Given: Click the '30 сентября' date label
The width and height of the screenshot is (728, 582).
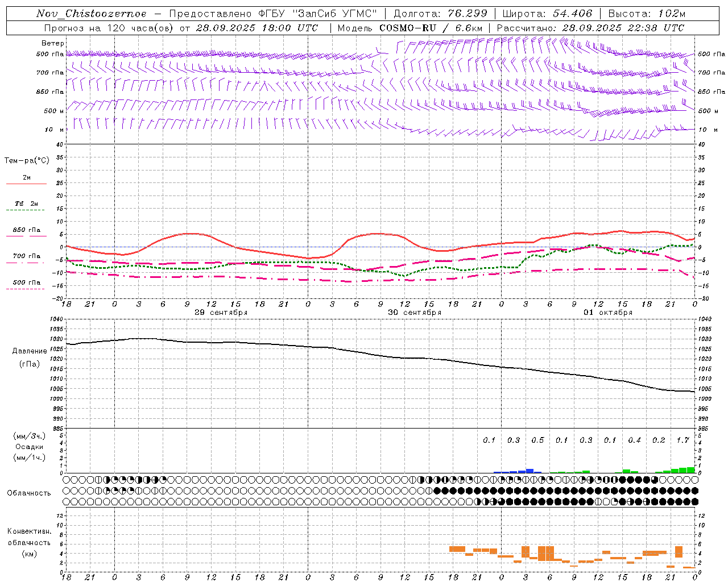Looking at the screenshot, I should click(415, 313).
